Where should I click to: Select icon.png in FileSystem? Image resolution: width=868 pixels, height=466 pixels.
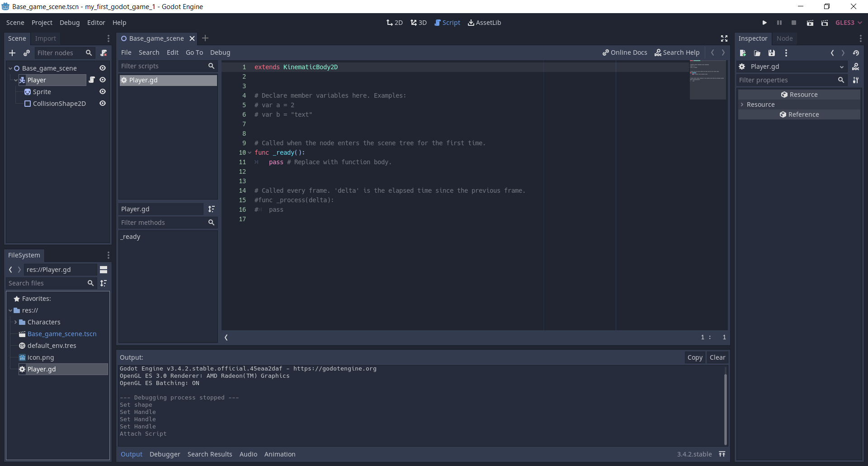41,357
